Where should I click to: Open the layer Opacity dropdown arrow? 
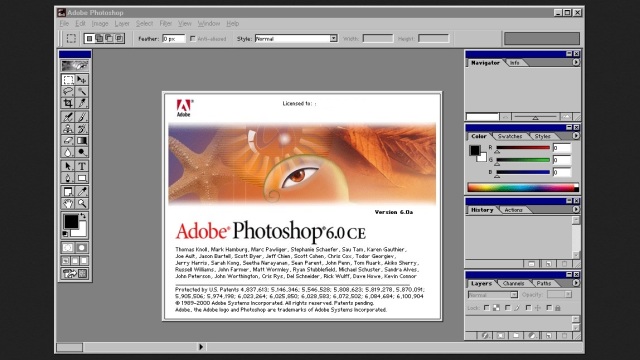click(568, 294)
